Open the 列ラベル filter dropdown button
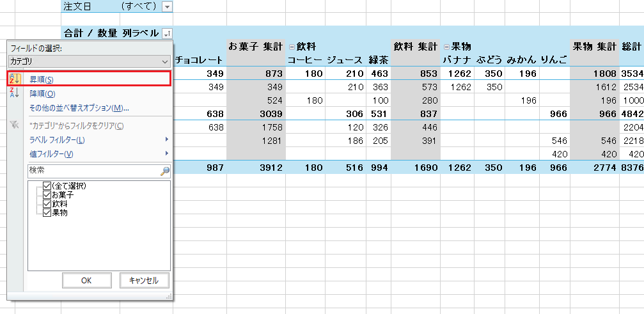Viewport: 644px width, 314px height. (x=168, y=33)
